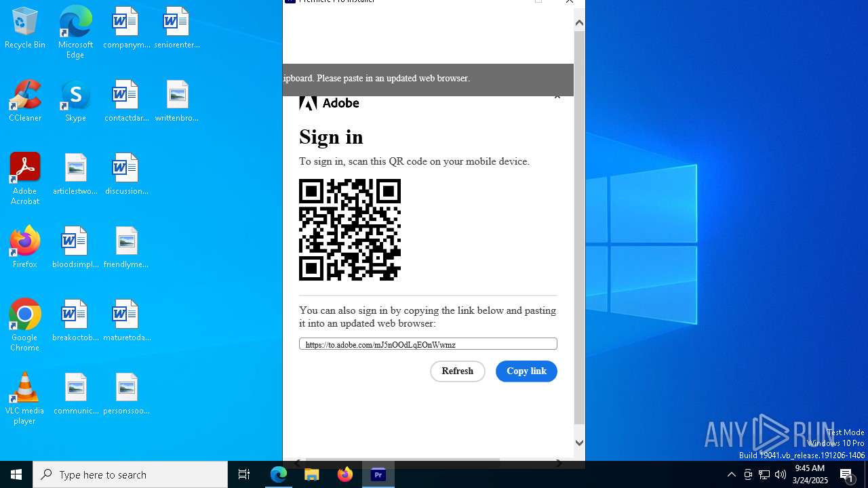Launch Microsoft Edge from the taskbar
Screen dimensions: 868x488
tap(279, 474)
